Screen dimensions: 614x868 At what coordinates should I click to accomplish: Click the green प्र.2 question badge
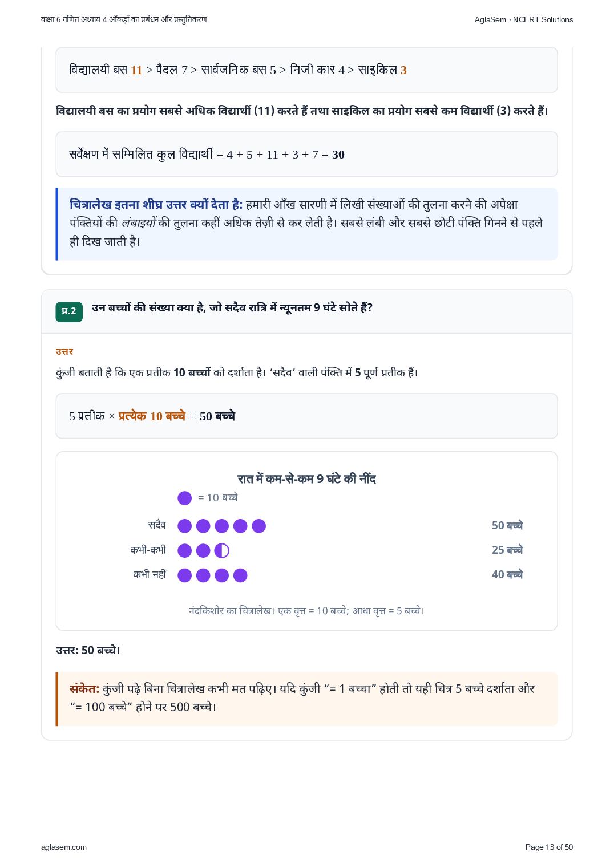pyautogui.click(x=69, y=311)
